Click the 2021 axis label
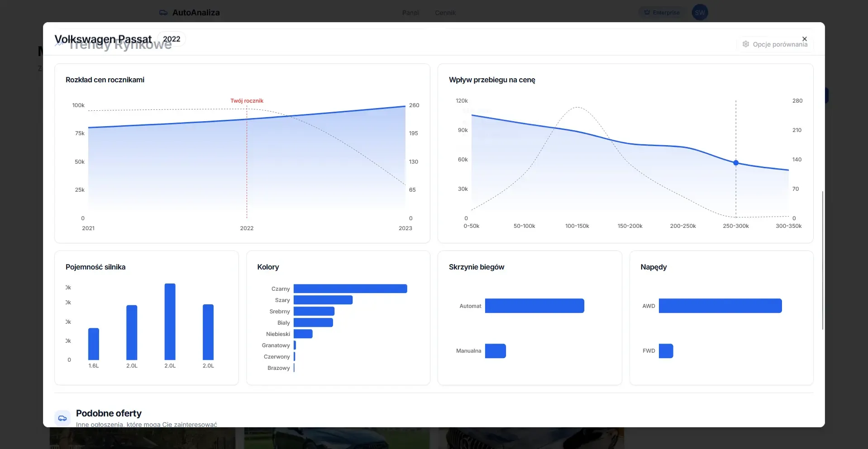 88,228
